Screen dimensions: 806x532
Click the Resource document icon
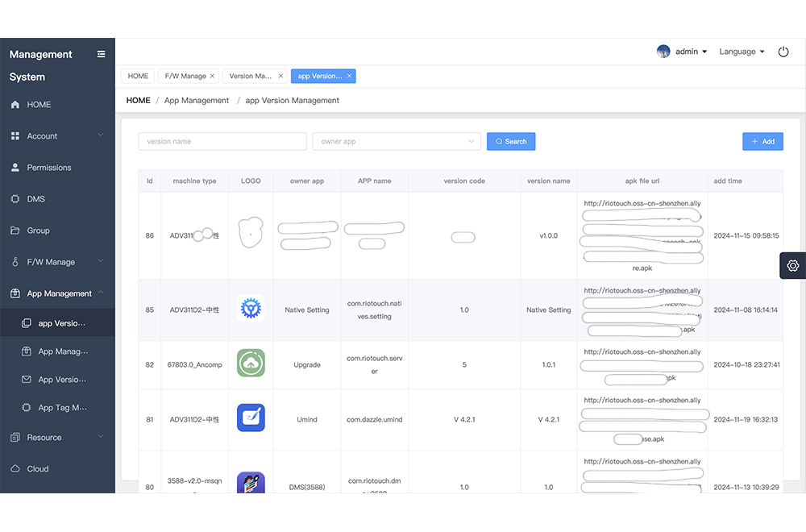(x=15, y=437)
